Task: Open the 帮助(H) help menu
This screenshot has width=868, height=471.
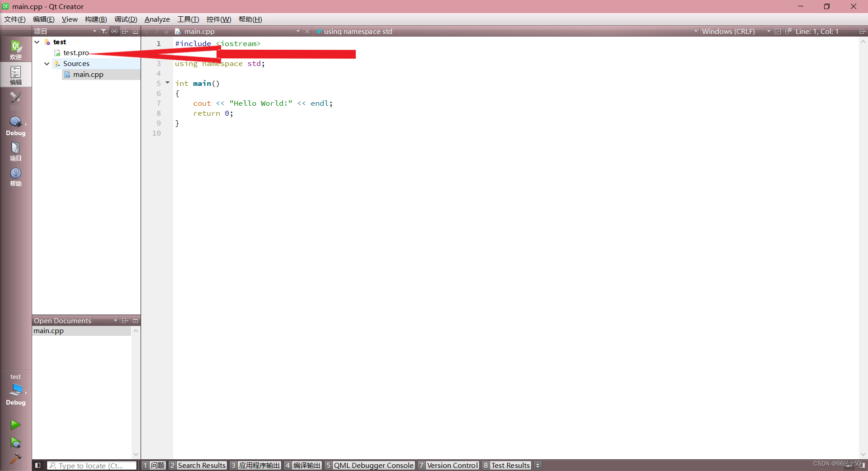Action: coord(250,19)
